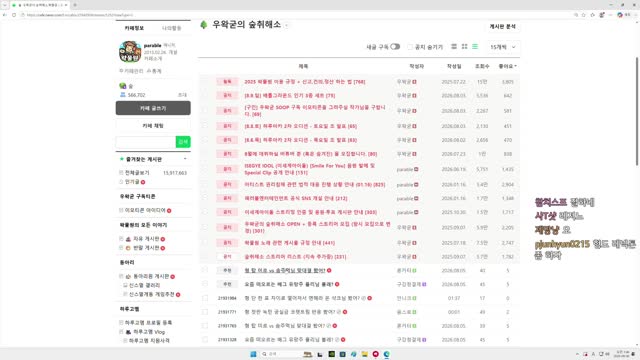The image size is (640, 360).
Task: Select the green list view icon
Action: (x=475, y=47)
